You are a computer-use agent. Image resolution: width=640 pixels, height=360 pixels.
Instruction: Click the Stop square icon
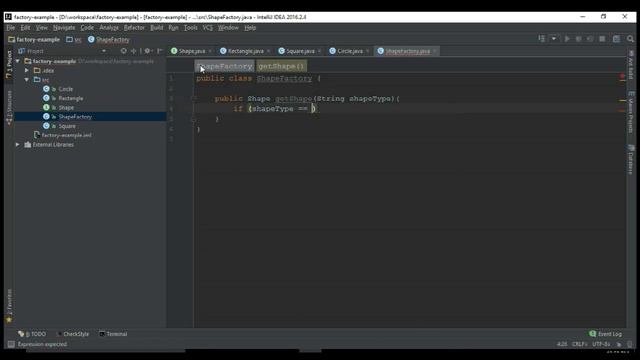602,39
